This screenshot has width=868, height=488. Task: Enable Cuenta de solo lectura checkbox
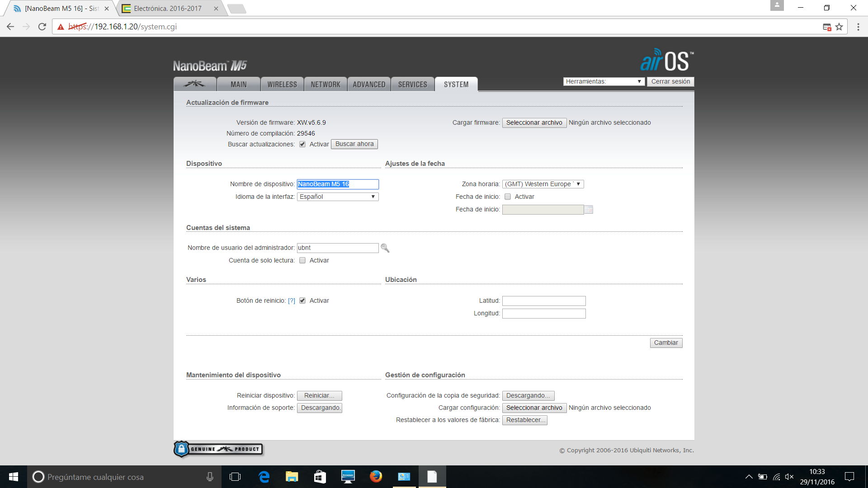(302, 261)
